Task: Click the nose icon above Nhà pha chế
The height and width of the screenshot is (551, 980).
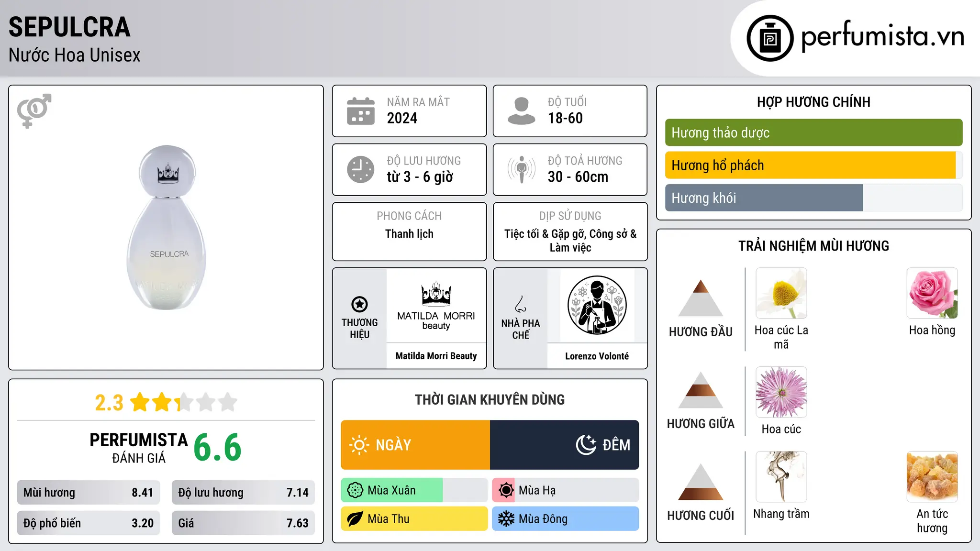Action: (520, 304)
